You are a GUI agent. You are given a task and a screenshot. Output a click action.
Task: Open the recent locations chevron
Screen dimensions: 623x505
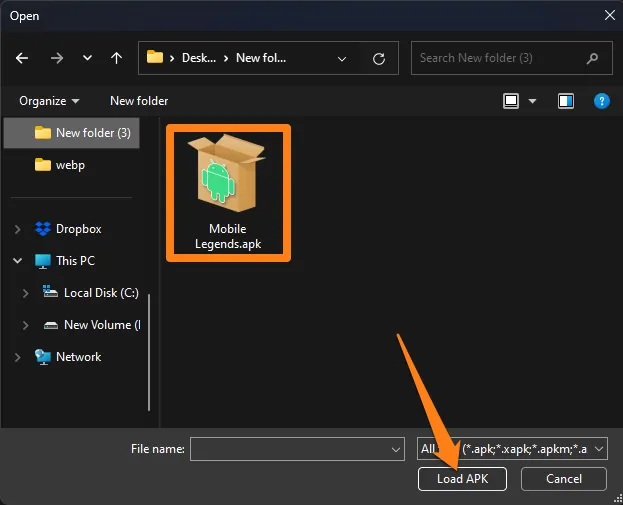pyautogui.click(x=87, y=58)
